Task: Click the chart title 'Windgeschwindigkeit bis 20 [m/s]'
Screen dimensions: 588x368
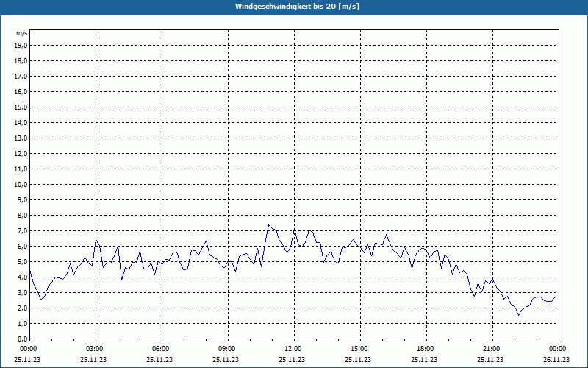Action: tap(297, 7)
